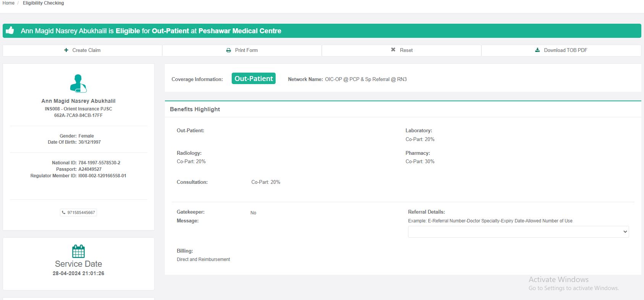The image size is (644, 300).
Task: Click the thumbs-up icon in the eligibility banner
Action: click(10, 31)
